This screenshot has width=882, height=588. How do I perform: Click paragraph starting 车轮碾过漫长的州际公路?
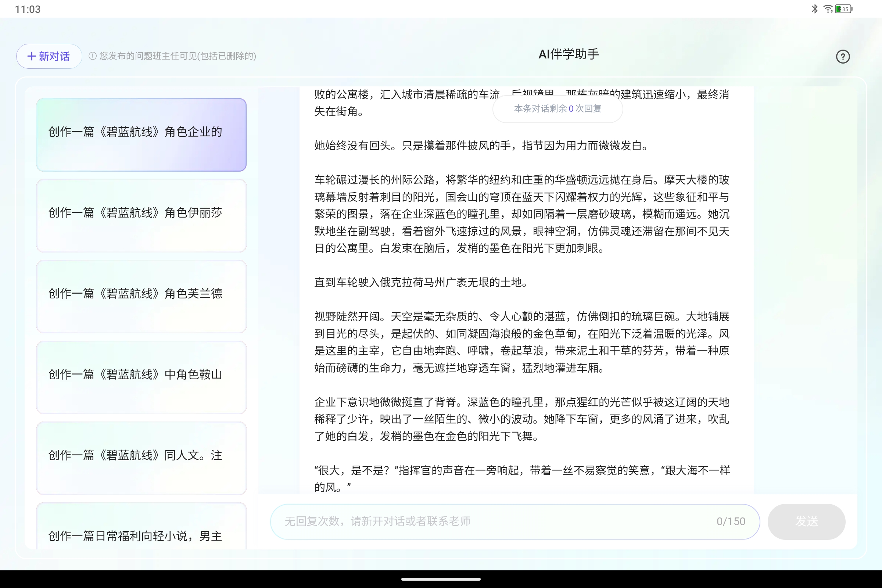[x=521, y=214]
